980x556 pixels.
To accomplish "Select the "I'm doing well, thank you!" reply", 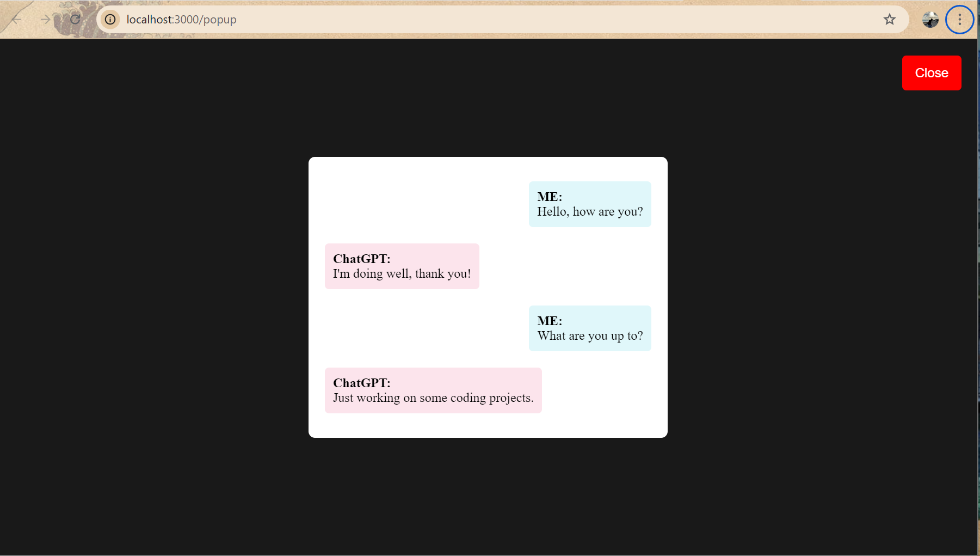I will (x=402, y=274).
